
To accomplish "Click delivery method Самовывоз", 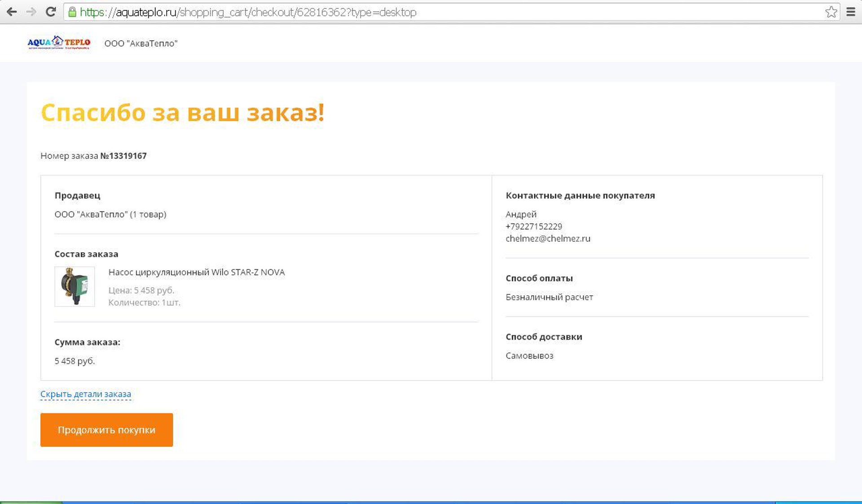I will point(529,355).
